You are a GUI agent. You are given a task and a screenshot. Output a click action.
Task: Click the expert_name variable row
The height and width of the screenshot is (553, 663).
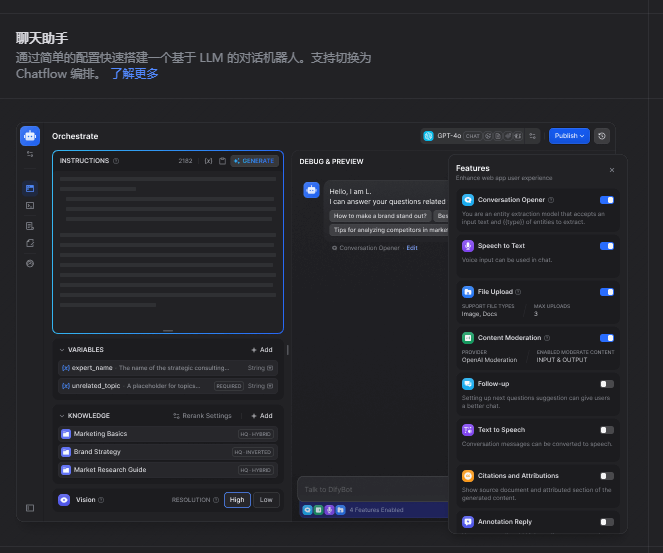[168, 368]
